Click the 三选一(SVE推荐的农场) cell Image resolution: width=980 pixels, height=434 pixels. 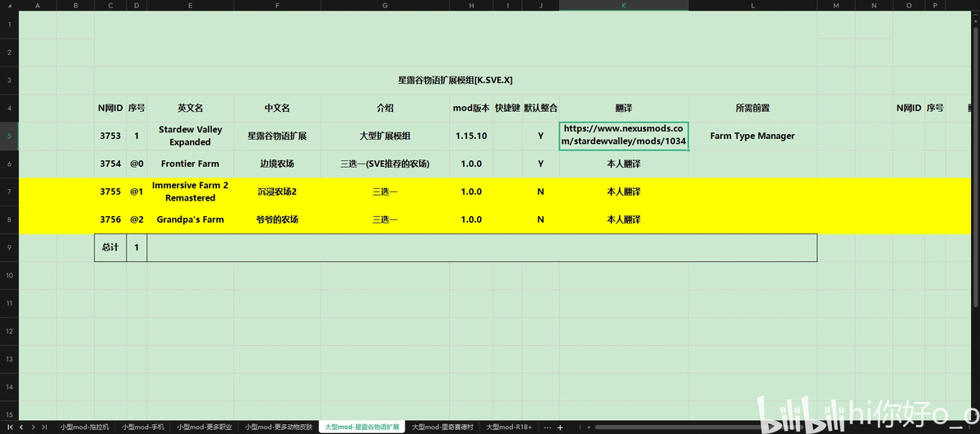385,164
